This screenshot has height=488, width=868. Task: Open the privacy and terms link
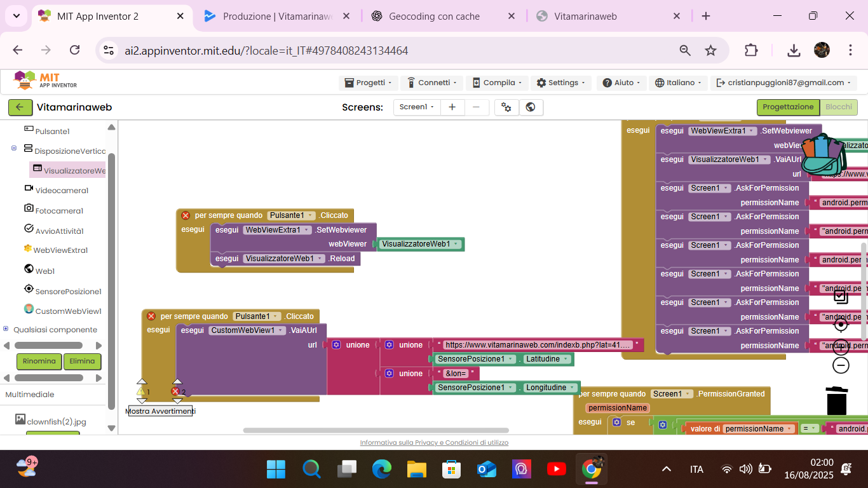click(x=434, y=442)
